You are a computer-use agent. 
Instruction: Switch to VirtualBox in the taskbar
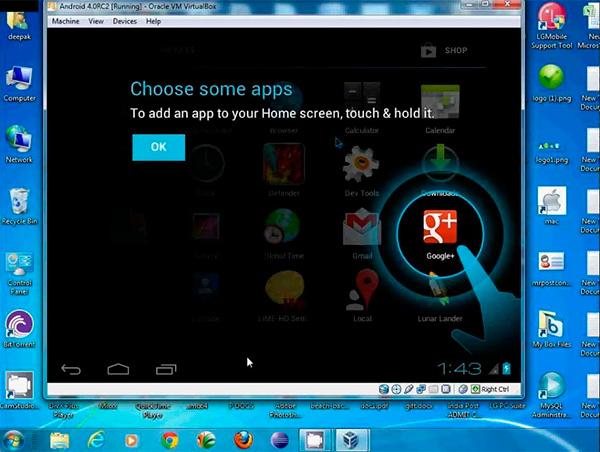352,440
